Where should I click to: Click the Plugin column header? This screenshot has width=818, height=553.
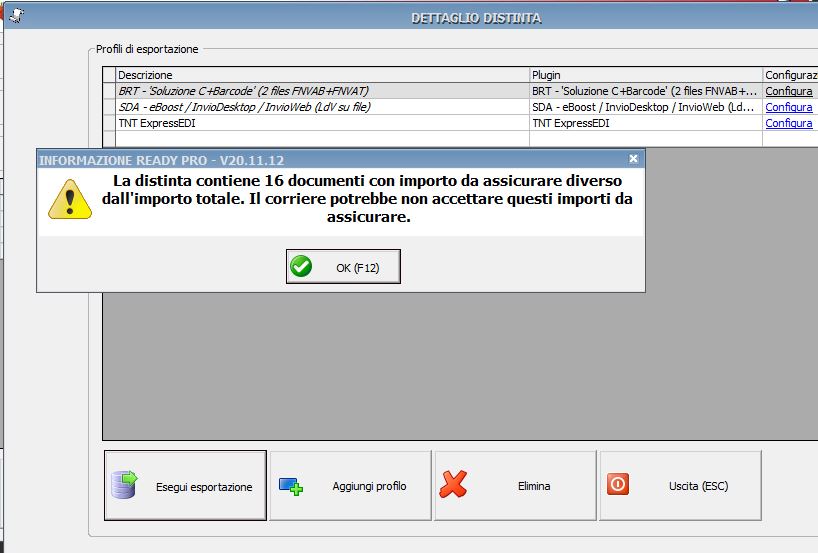[x=646, y=75]
